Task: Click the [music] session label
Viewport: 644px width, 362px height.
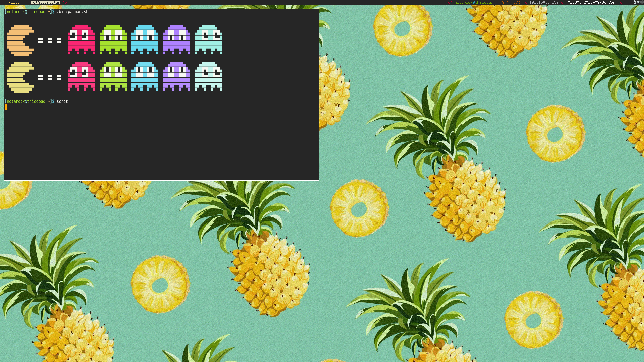Action: tap(14, 2)
